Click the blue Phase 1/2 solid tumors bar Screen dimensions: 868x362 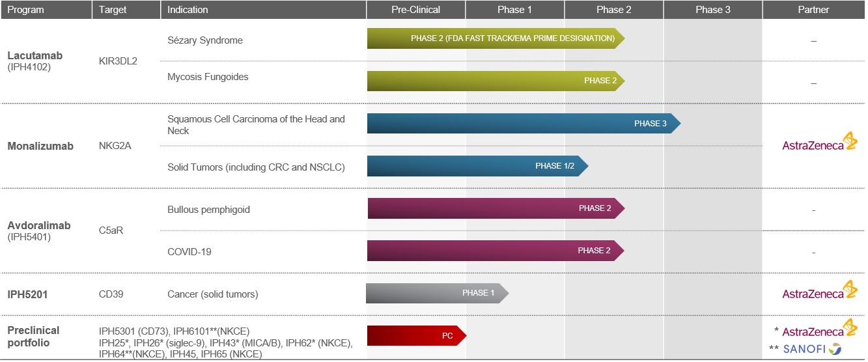click(477, 166)
